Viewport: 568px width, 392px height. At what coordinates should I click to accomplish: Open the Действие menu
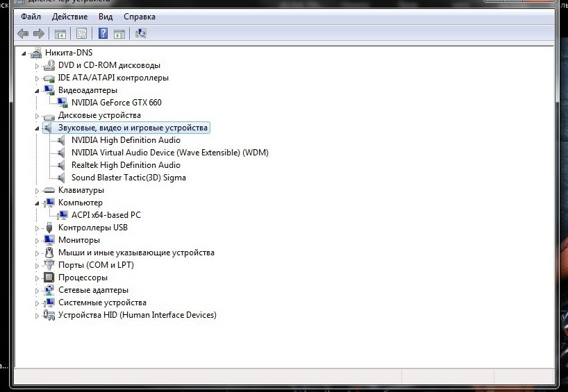pyautogui.click(x=69, y=16)
